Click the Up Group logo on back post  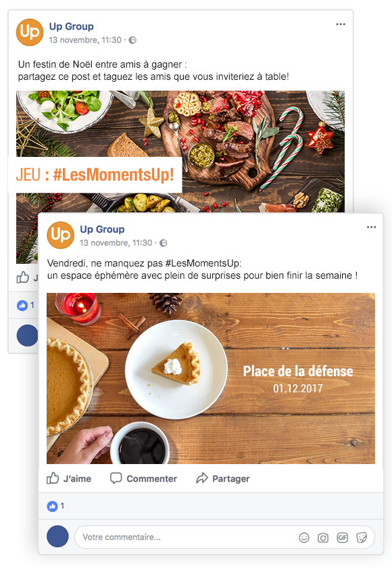pos(30,32)
